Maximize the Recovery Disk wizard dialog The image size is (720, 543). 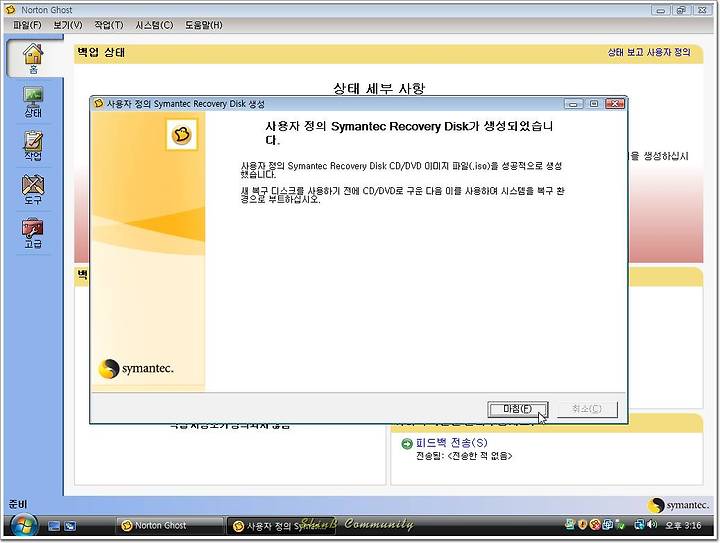(594, 104)
